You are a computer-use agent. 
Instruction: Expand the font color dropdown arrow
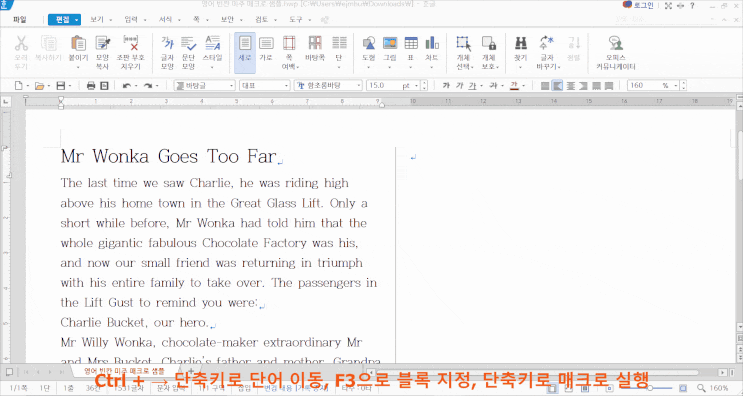point(524,86)
